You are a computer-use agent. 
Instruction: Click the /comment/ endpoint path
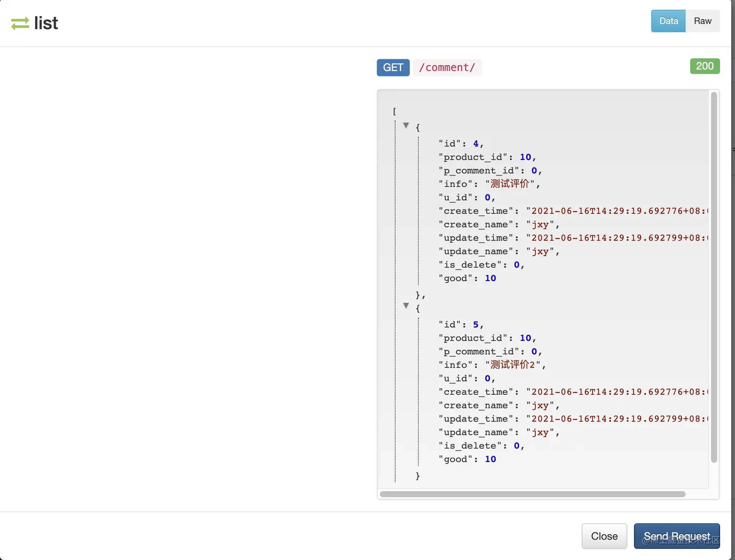[447, 68]
